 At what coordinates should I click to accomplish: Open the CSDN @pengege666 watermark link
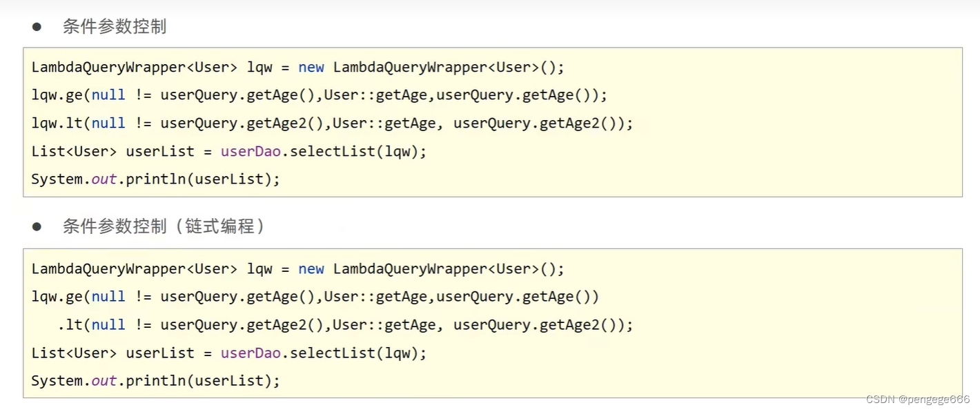pyautogui.click(x=919, y=400)
